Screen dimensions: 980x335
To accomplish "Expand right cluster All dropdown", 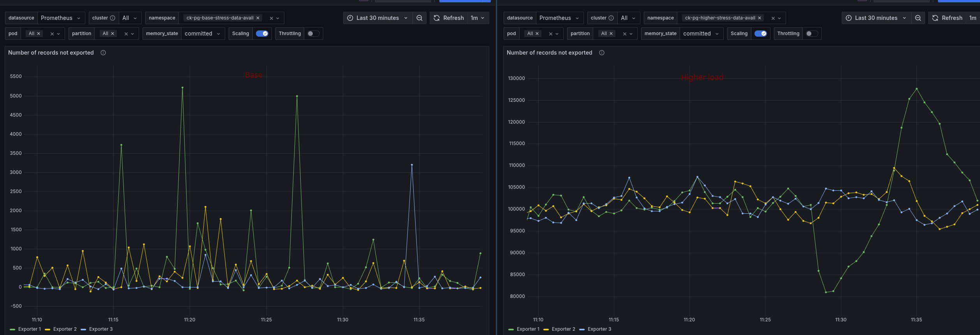I will coord(628,18).
